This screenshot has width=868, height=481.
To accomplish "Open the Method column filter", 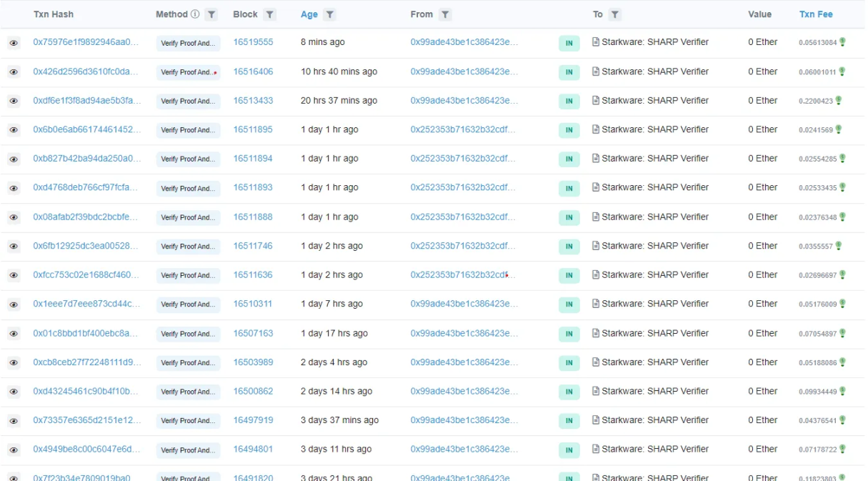I will [x=211, y=14].
